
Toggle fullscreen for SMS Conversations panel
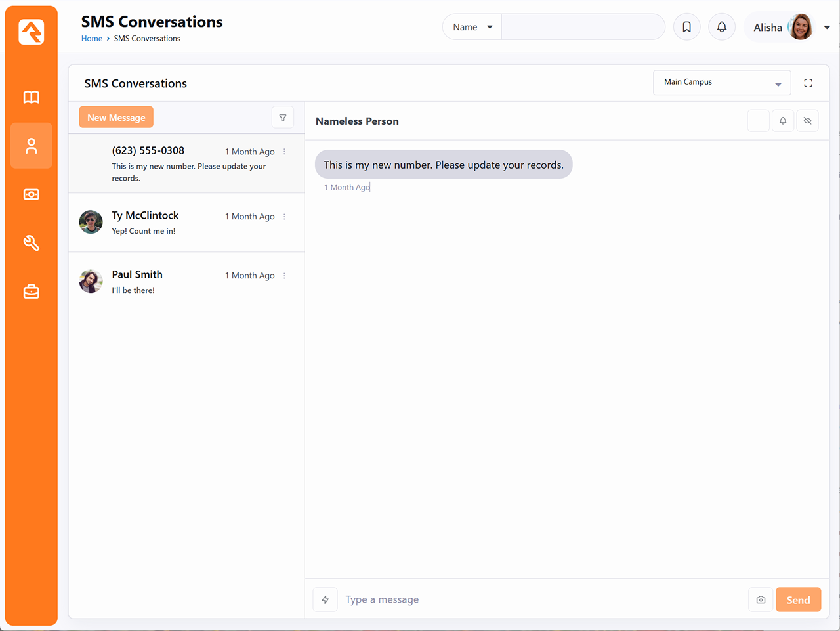808,83
